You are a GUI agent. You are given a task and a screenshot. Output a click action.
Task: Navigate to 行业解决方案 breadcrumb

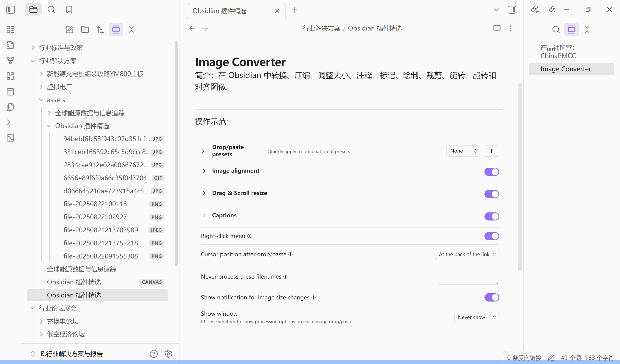[322, 28]
